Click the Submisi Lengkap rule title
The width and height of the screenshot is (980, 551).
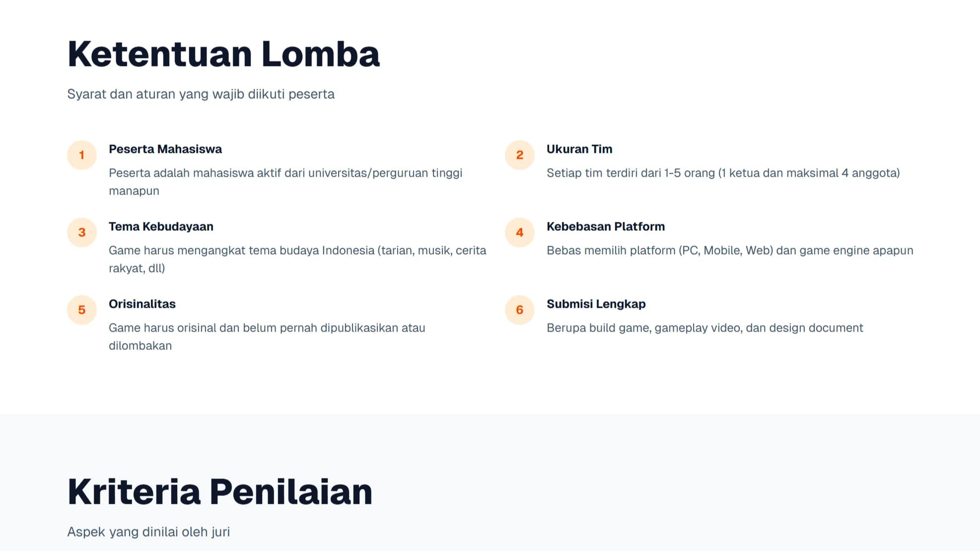click(596, 304)
